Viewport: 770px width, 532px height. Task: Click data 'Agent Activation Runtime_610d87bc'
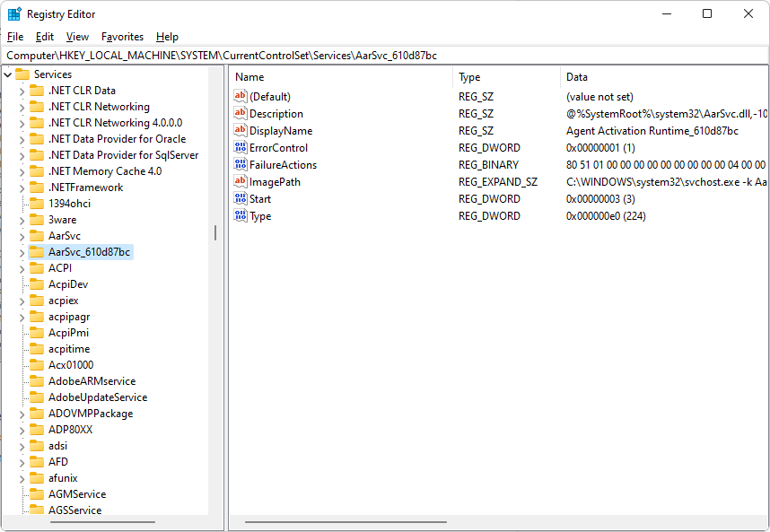(652, 131)
